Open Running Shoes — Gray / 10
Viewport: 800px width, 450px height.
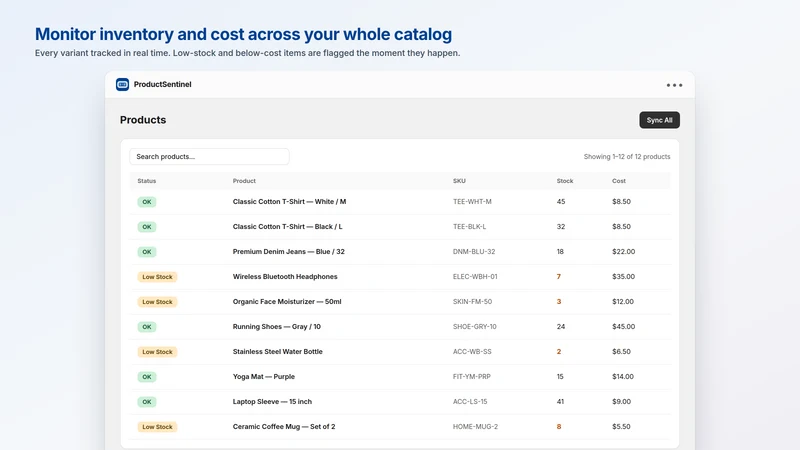pos(277,327)
